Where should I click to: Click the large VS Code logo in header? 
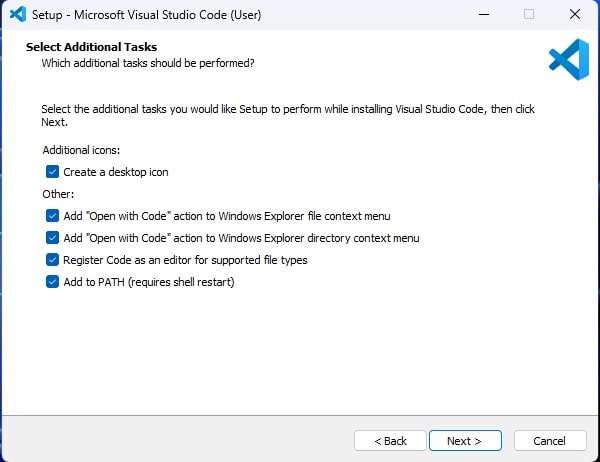tap(569, 59)
